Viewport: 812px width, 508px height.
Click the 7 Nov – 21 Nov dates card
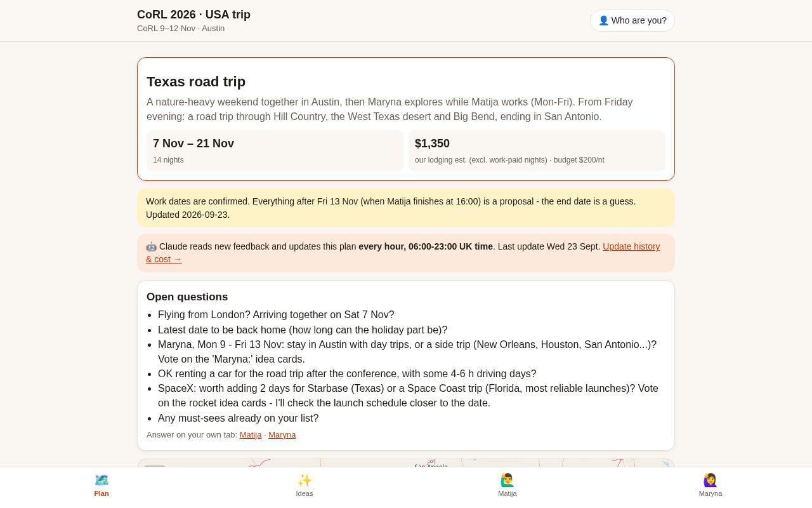pos(275,151)
